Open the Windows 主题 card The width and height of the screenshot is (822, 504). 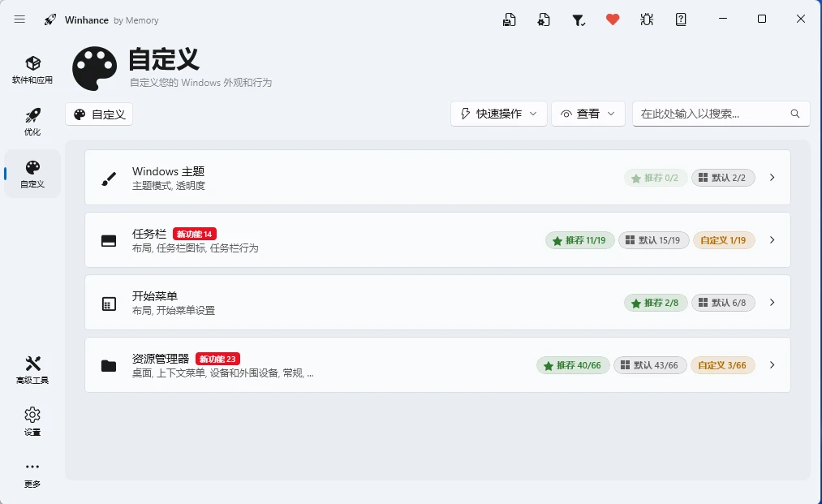(437, 177)
